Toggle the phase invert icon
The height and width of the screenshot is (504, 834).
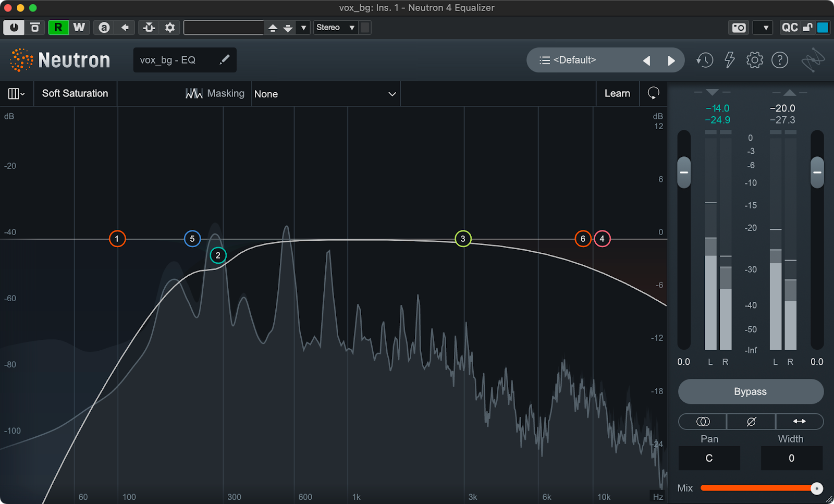[x=751, y=421]
